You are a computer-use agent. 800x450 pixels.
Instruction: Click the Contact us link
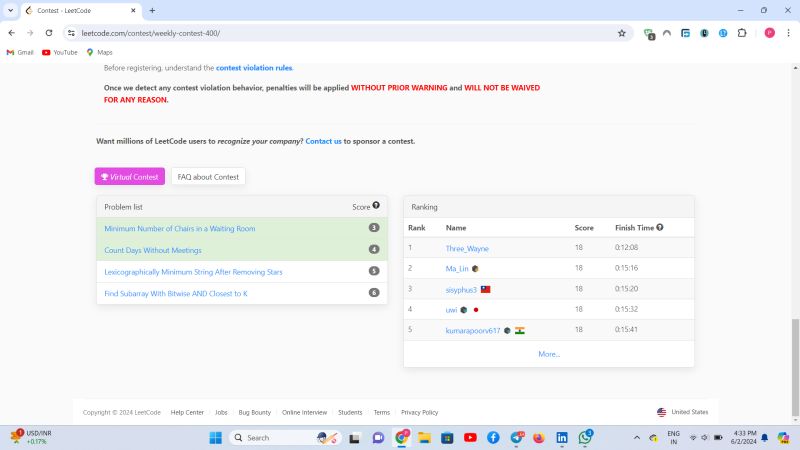click(323, 141)
